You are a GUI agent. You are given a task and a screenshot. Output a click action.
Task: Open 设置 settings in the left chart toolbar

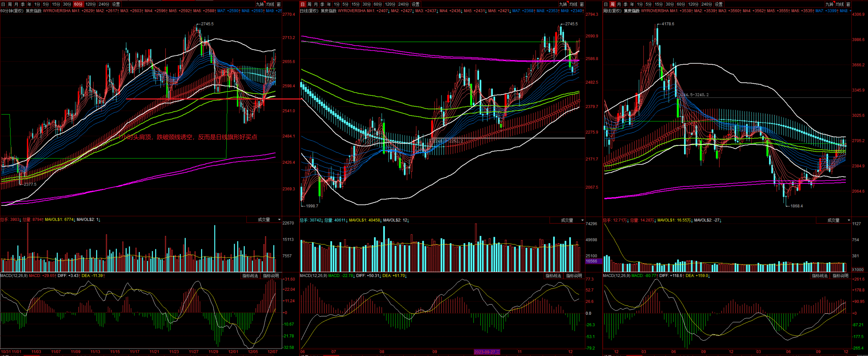(x=116, y=4)
